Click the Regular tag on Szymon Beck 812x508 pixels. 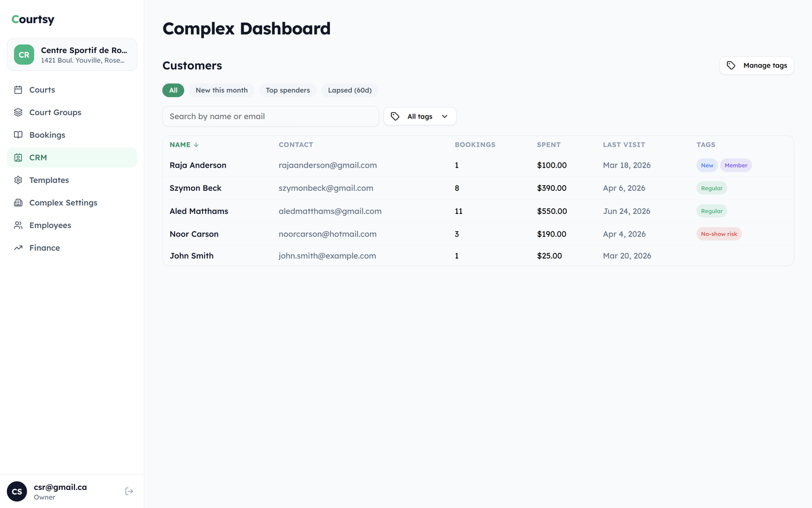click(x=712, y=189)
